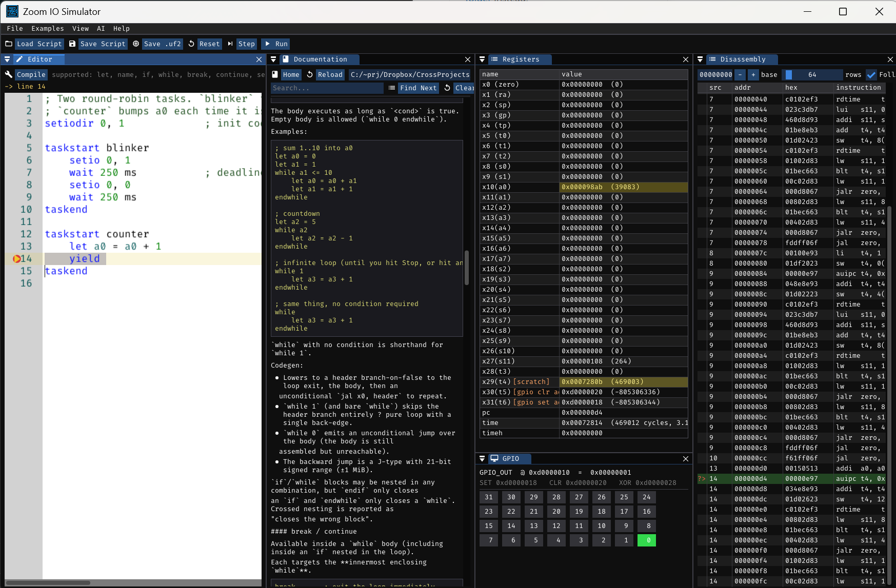Viewport: 896px width, 588px height.
Task: Click the Registers list icon
Action: tap(494, 59)
